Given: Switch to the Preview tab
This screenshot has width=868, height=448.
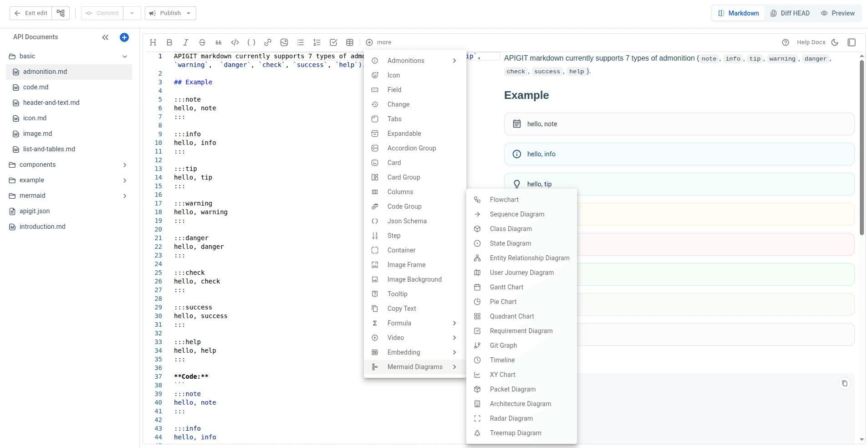Looking at the screenshot, I should click(837, 13).
